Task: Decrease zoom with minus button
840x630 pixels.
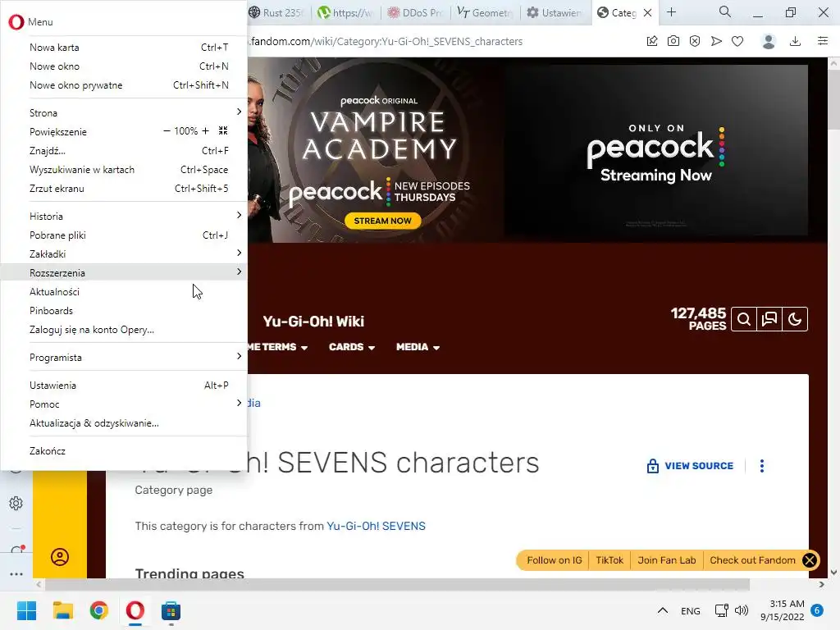Action: pos(167,131)
